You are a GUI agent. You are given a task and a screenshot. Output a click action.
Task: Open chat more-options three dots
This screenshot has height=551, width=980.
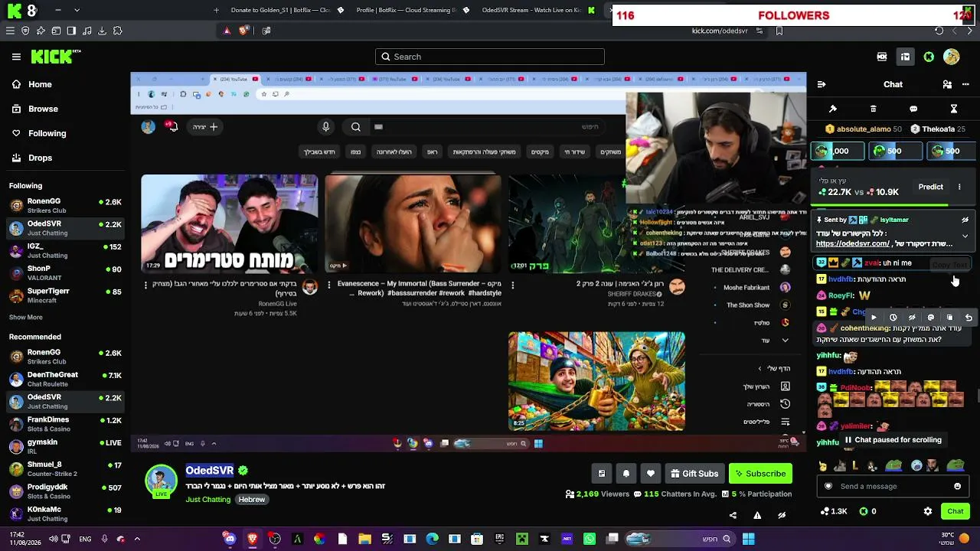coord(966,84)
